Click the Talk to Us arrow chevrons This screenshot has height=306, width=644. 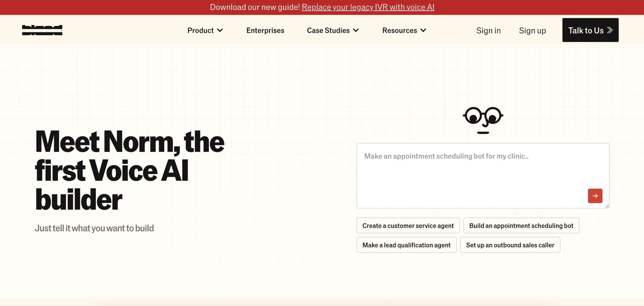click(x=610, y=30)
